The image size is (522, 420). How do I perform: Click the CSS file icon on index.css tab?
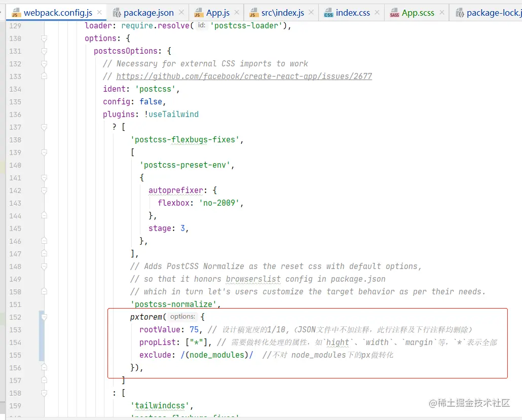pyautogui.click(x=328, y=13)
